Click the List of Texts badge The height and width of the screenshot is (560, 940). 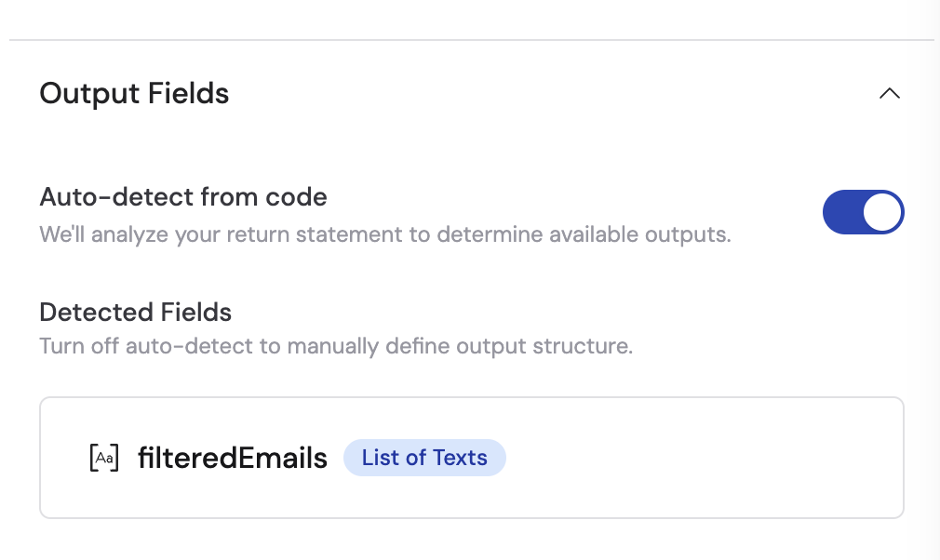[x=424, y=457]
